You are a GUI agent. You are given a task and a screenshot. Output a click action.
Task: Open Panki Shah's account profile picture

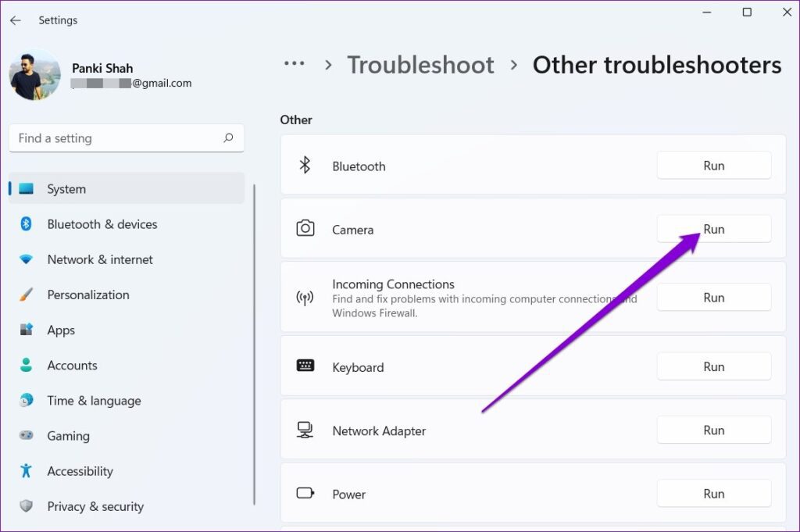[x=34, y=76]
